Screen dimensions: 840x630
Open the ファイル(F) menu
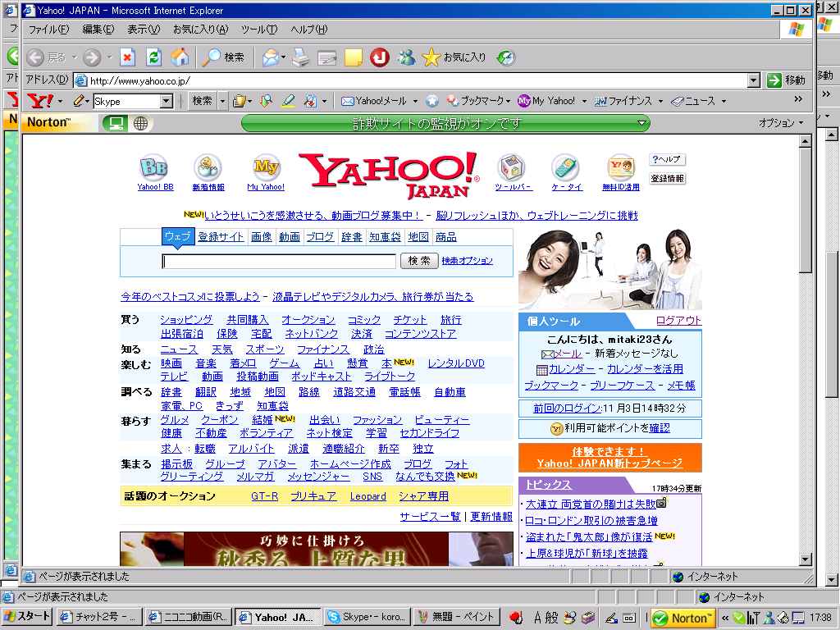(x=48, y=30)
